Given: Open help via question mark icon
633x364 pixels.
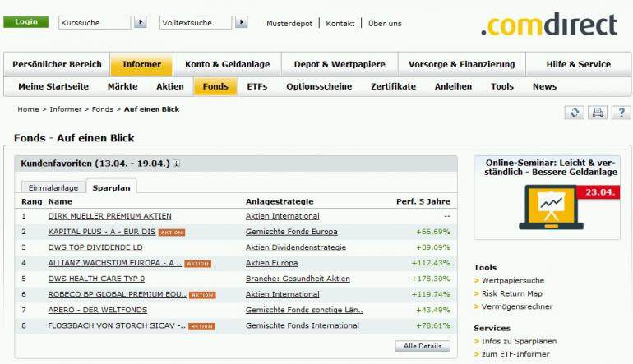Looking at the screenshot, I should [621, 113].
